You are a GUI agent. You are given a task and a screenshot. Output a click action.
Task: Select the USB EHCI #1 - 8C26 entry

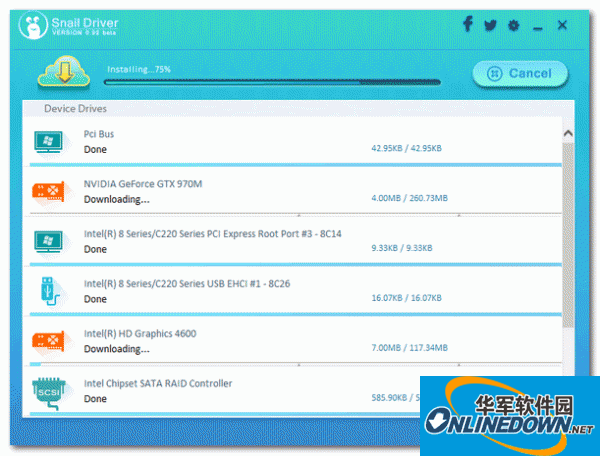coord(187,283)
